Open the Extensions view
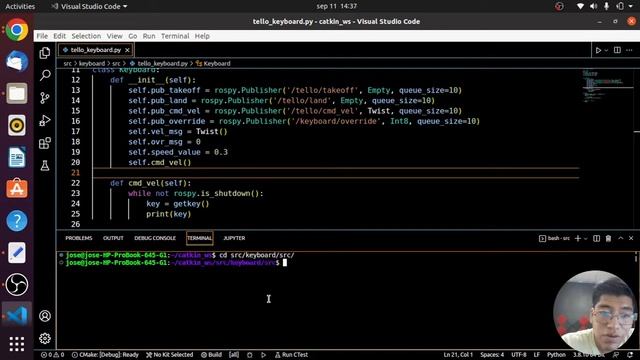The width and height of the screenshot is (640, 360). coord(45,143)
